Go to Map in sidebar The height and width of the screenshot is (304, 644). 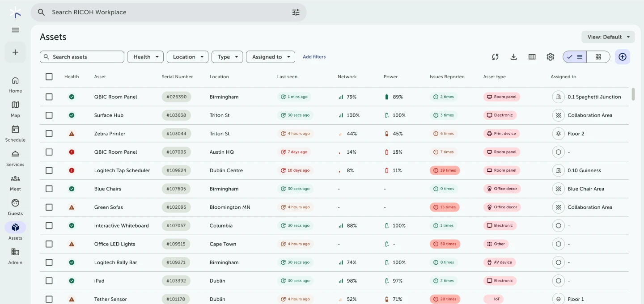click(x=15, y=109)
